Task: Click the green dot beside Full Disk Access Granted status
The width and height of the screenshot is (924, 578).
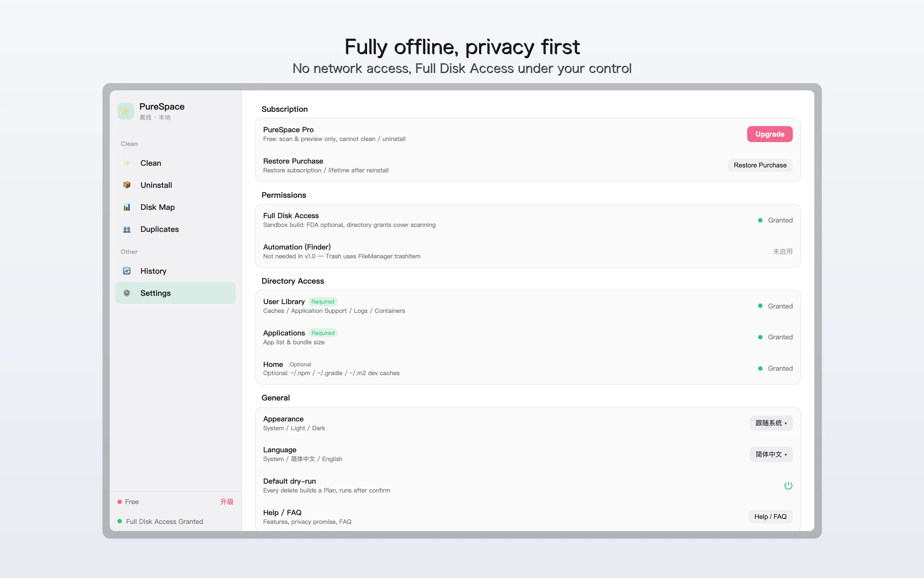Action: point(760,220)
